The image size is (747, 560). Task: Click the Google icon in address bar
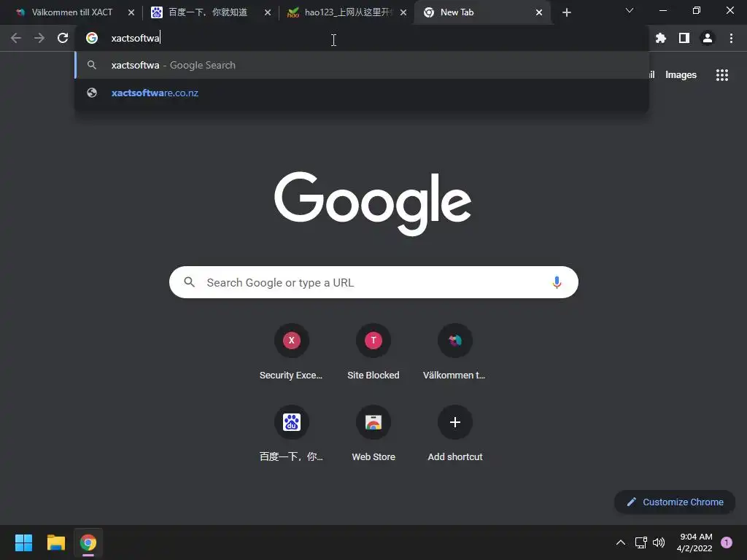tap(92, 38)
